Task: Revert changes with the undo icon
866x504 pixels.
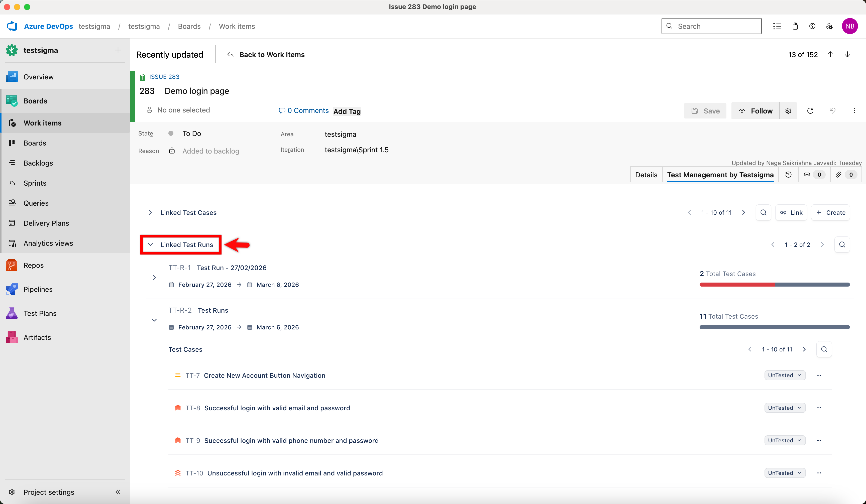Action: (x=832, y=111)
